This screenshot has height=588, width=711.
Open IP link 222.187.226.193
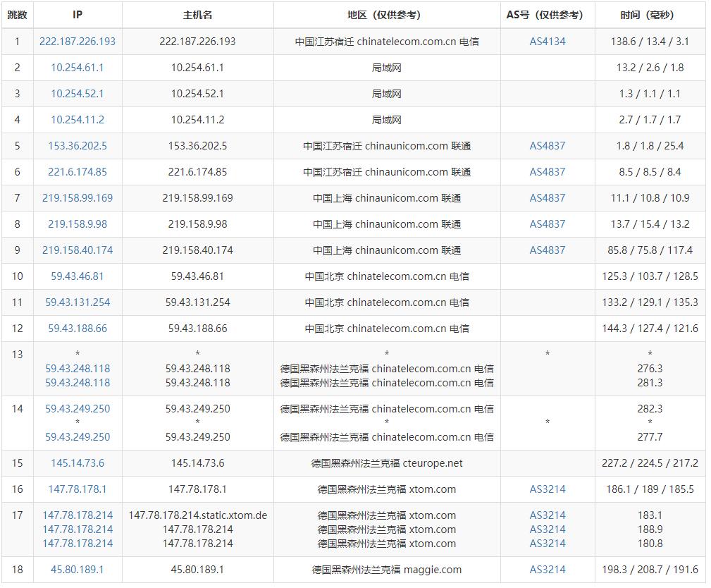pyautogui.click(x=78, y=42)
